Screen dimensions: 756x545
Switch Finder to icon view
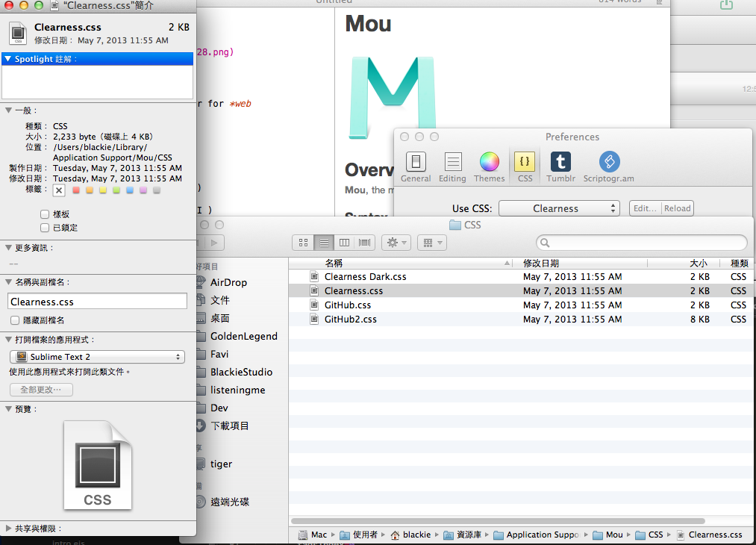(x=303, y=243)
